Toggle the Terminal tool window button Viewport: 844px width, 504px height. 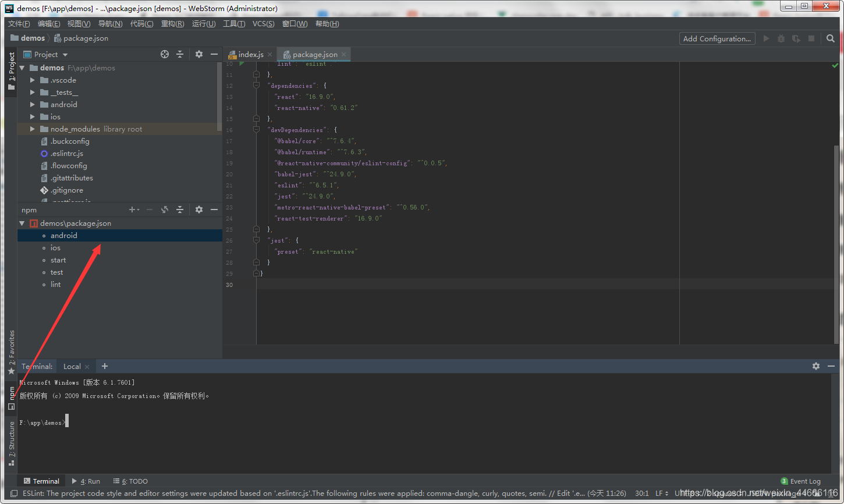point(41,481)
